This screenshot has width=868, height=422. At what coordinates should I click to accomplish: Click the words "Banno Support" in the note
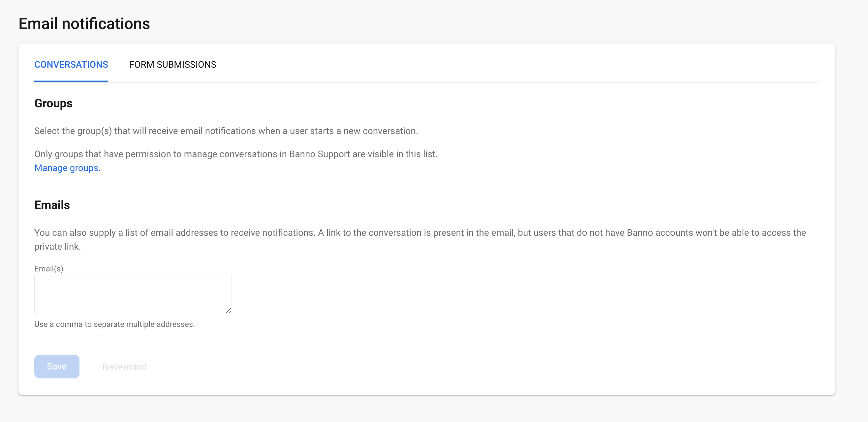point(320,154)
